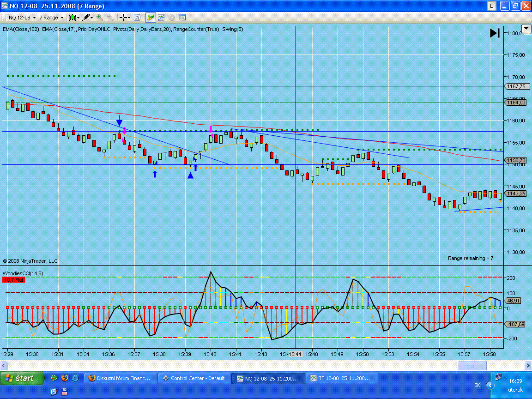532x399 pixels.
Task: Open the NQ 12-08 instrument dropdown
Action: [21, 18]
